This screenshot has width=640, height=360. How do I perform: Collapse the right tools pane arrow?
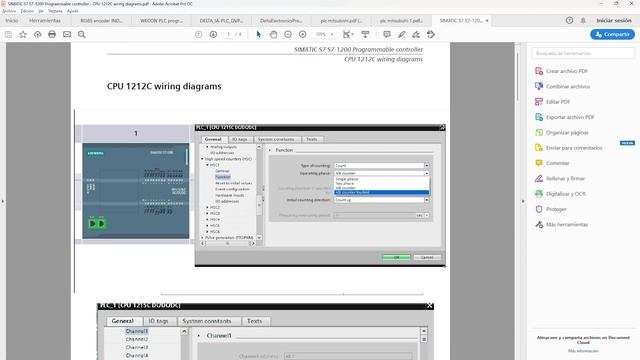pos(523,201)
